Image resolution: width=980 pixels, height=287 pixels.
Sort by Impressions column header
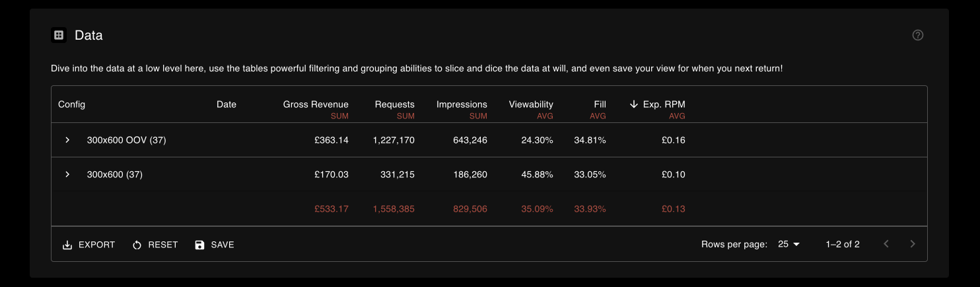tap(462, 104)
